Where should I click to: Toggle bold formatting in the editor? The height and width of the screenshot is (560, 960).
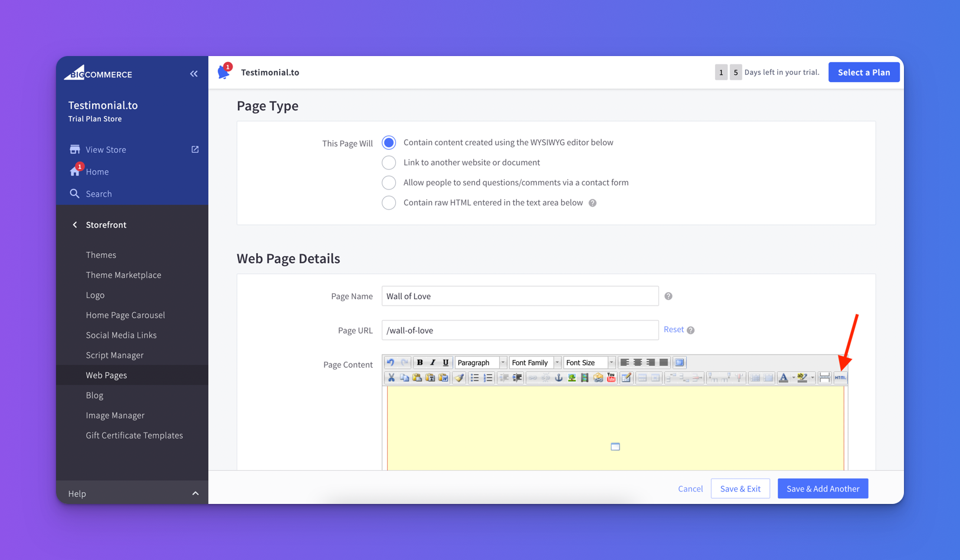coord(420,362)
